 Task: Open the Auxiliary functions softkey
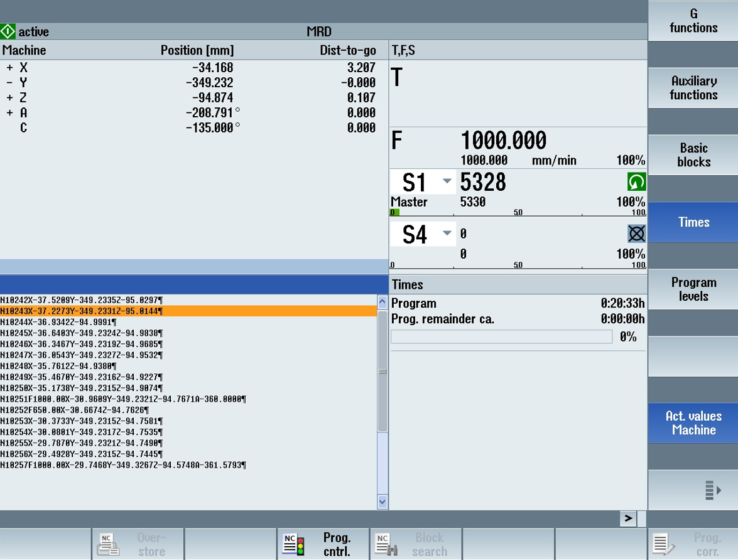(693, 88)
